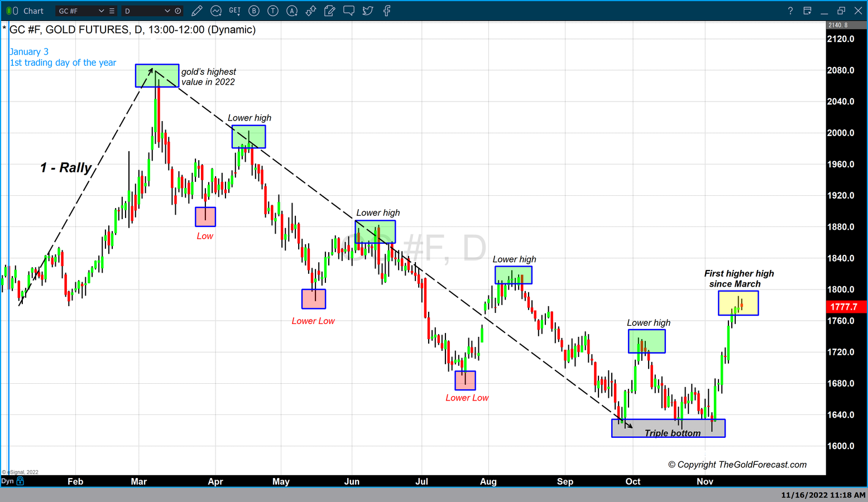The height and width of the screenshot is (502, 868).
Task: Toggle the time axis lock icon
Action: click(x=21, y=481)
